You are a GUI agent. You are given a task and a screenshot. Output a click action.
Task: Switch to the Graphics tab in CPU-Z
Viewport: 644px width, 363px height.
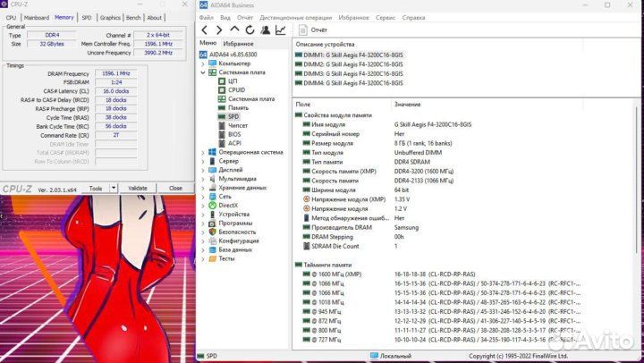(x=110, y=17)
